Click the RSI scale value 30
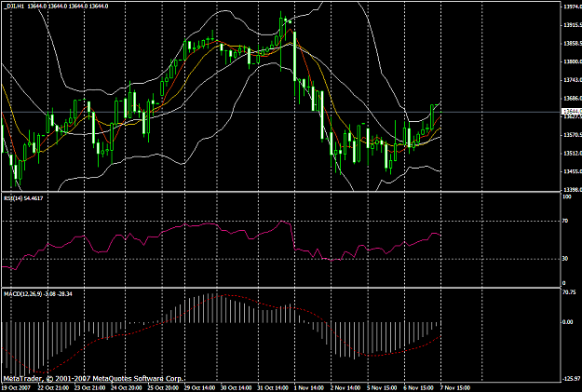This screenshot has width=582, height=392. [x=565, y=259]
